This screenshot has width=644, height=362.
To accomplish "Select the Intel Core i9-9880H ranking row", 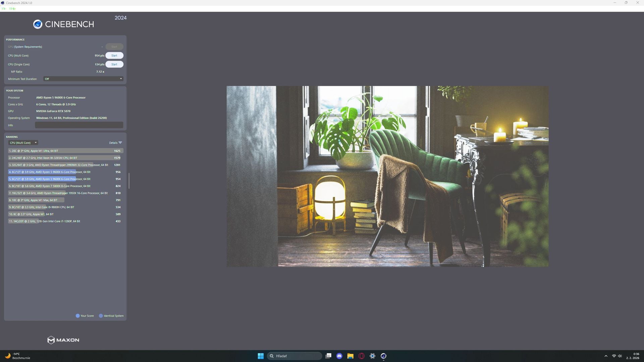I will pyautogui.click(x=65, y=207).
